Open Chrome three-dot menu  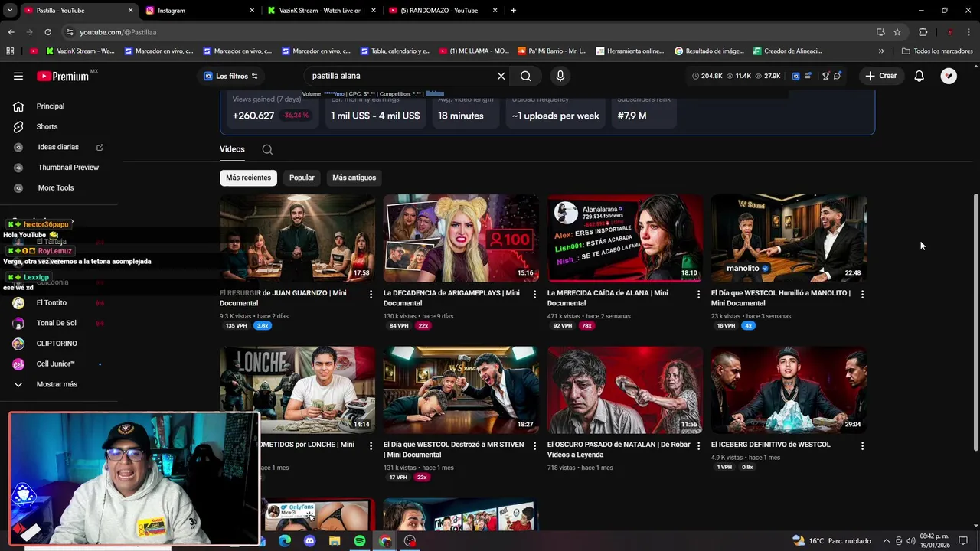[969, 32]
